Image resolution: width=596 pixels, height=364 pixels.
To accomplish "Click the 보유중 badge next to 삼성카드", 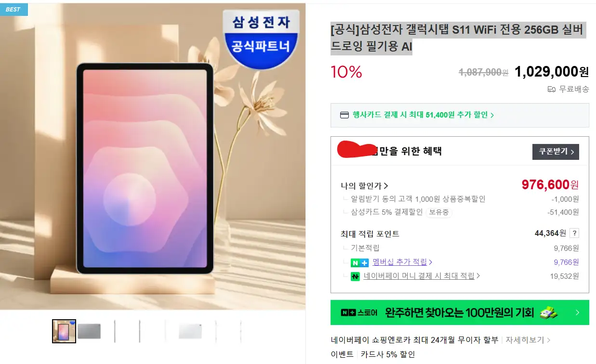I will click(439, 212).
